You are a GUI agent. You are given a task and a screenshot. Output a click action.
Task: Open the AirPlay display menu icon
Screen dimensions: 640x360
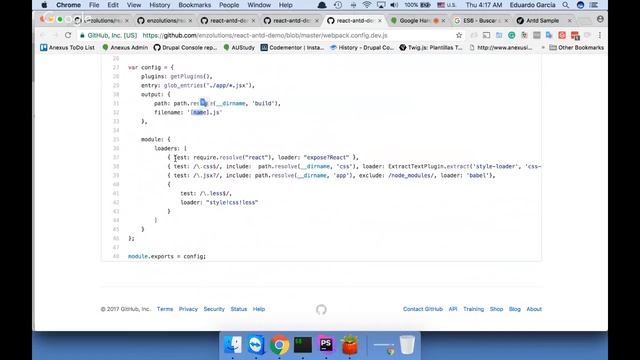point(380,5)
